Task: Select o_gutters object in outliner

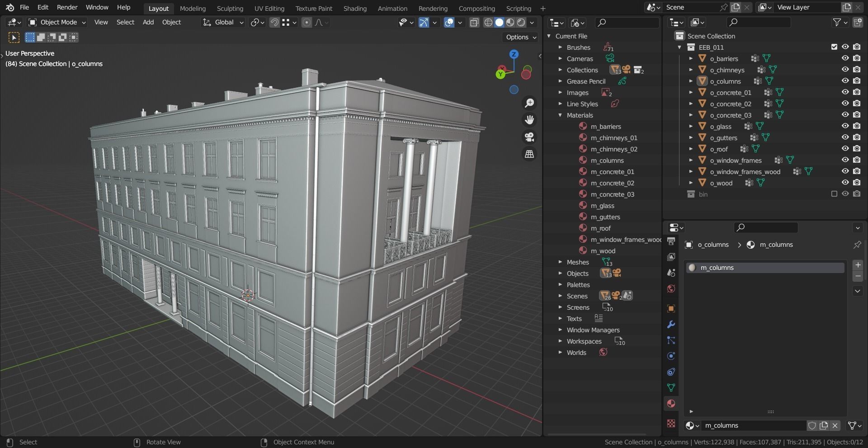Action: [723, 137]
